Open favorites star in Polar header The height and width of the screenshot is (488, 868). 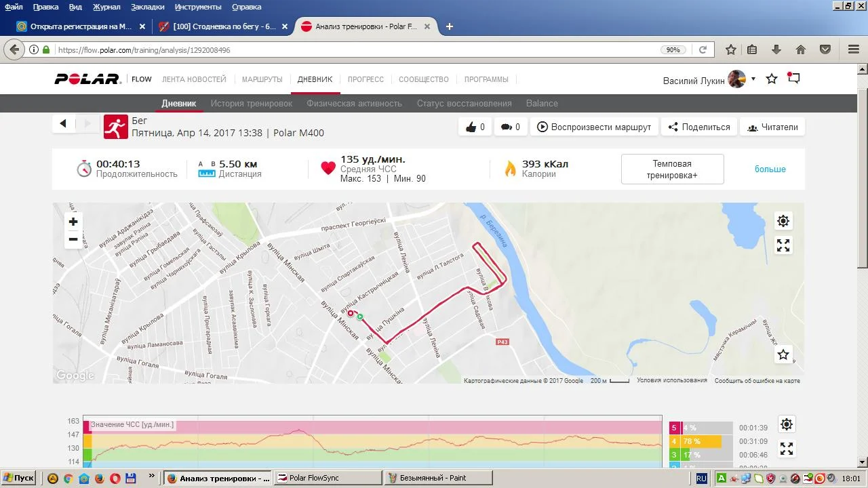pyautogui.click(x=772, y=79)
